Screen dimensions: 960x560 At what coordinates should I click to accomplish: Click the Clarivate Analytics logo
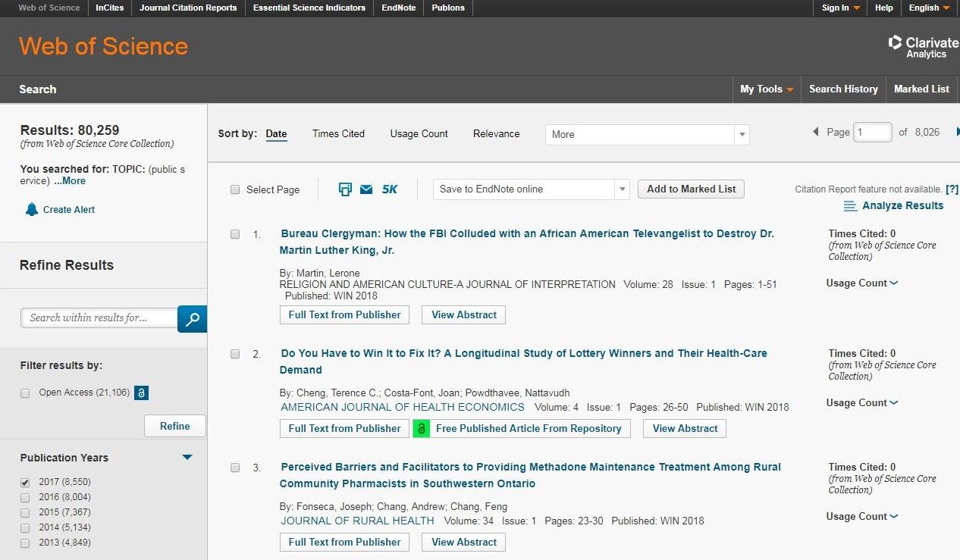point(923,46)
